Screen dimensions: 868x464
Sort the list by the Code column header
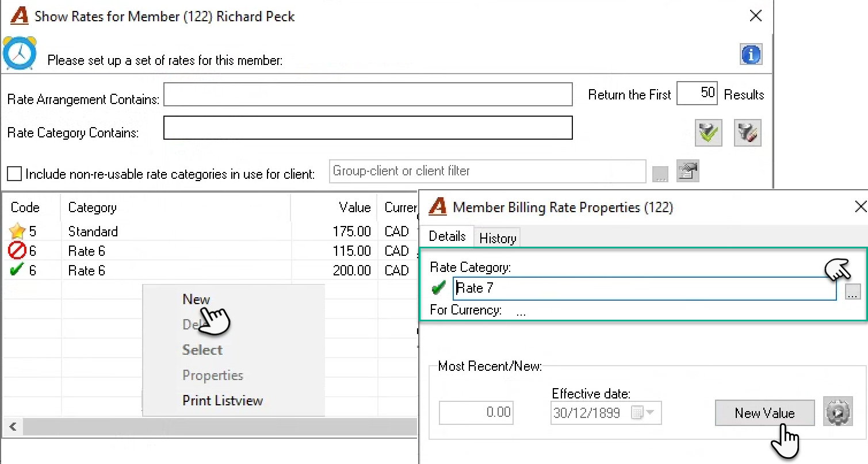click(x=32, y=208)
